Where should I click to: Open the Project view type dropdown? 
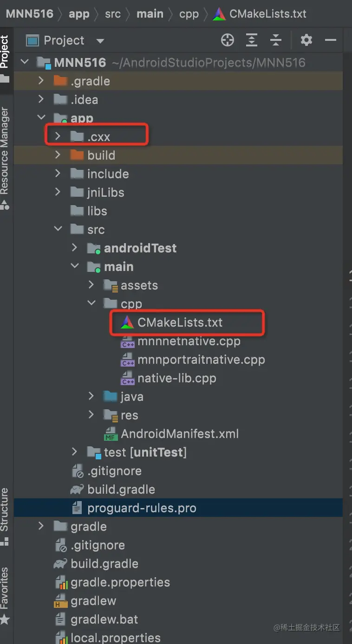(x=100, y=41)
